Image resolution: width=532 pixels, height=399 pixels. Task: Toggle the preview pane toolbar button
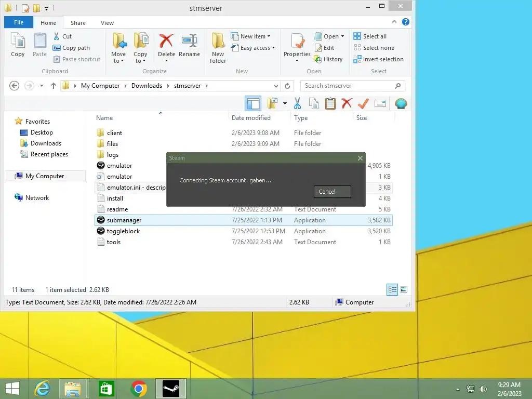coord(253,103)
